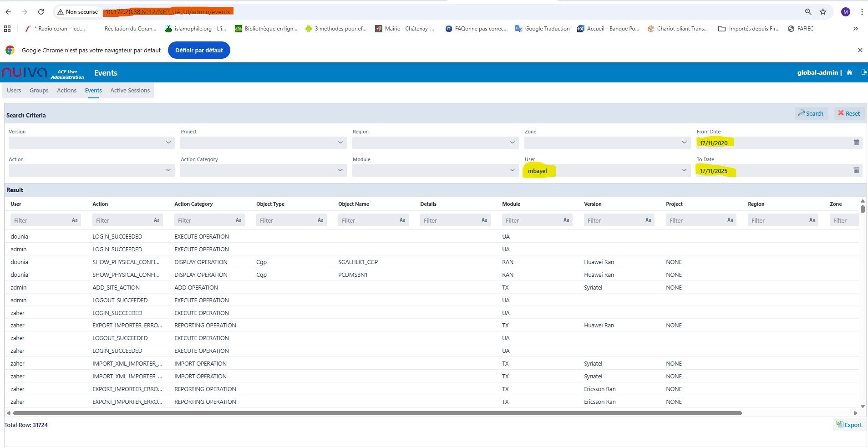Click the Export button
The height and width of the screenshot is (448, 868).
click(x=849, y=425)
